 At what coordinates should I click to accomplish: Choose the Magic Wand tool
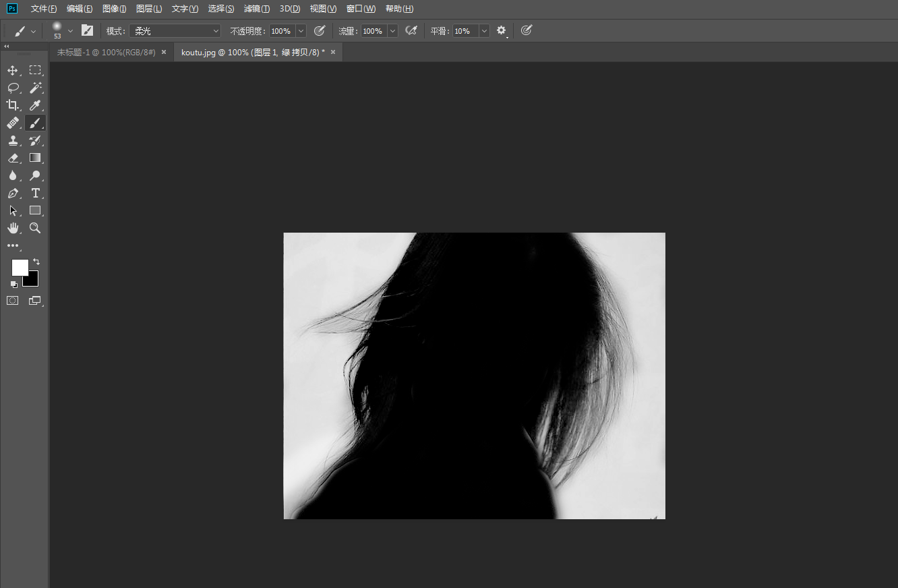coord(36,88)
